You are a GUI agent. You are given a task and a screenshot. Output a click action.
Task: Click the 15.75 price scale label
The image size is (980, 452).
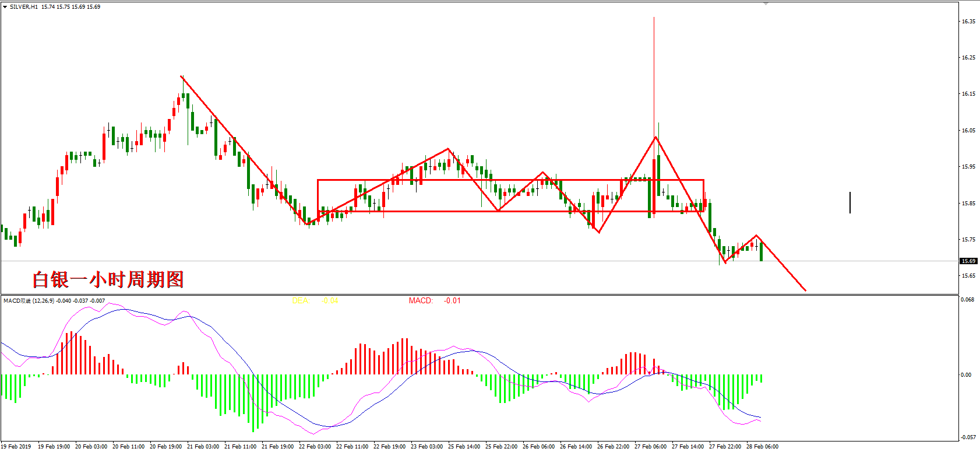coord(968,240)
